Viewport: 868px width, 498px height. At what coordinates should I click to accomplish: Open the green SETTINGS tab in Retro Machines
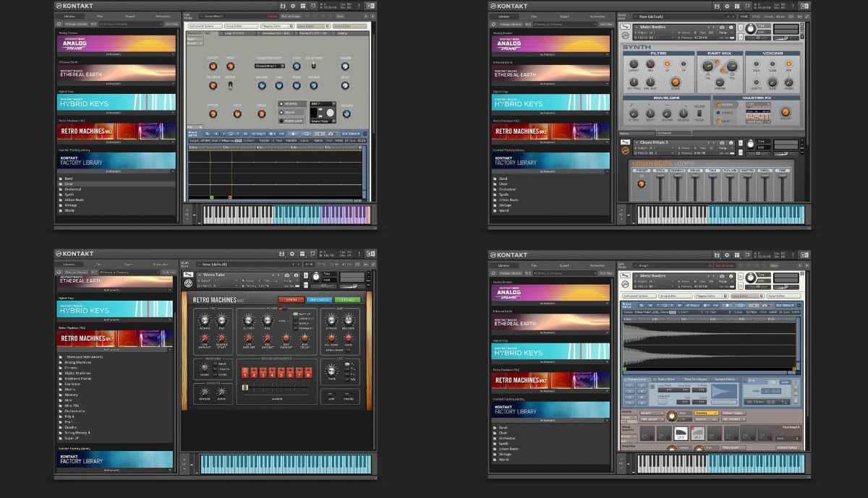point(346,299)
